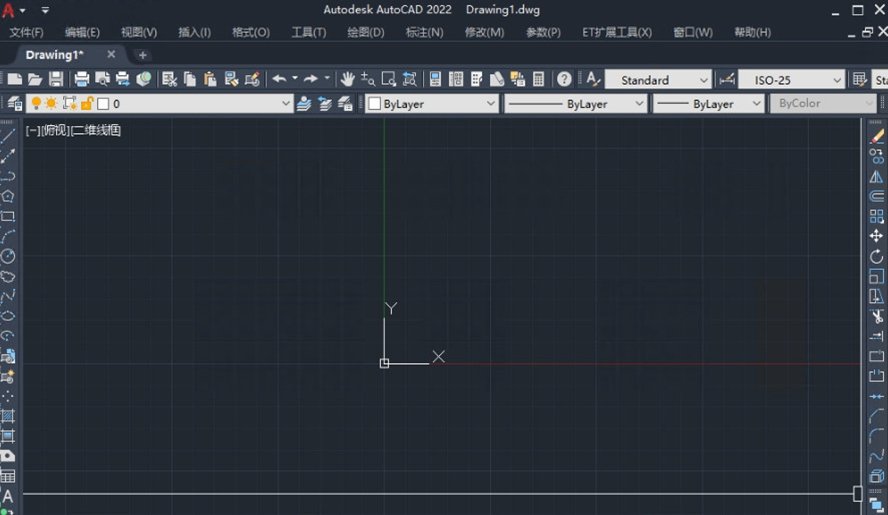Click Make Object's Layer Current icon
The height and width of the screenshot is (515, 888).
[x=304, y=104]
